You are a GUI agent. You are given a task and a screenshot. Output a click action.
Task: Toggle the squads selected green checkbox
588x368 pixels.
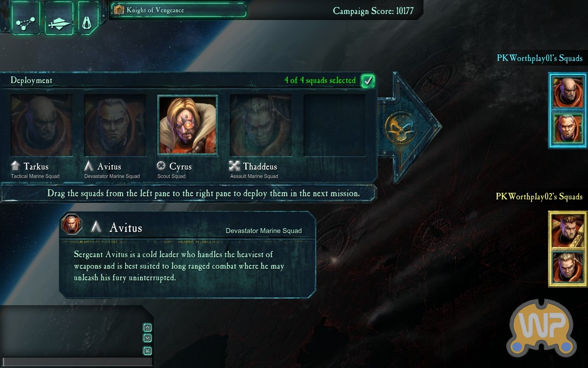pos(367,81)
